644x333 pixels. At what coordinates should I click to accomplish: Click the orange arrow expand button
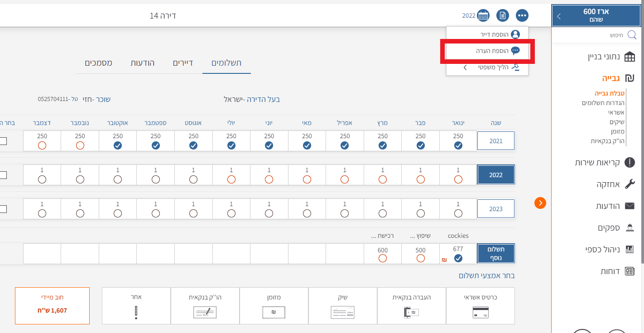(540, 203)
